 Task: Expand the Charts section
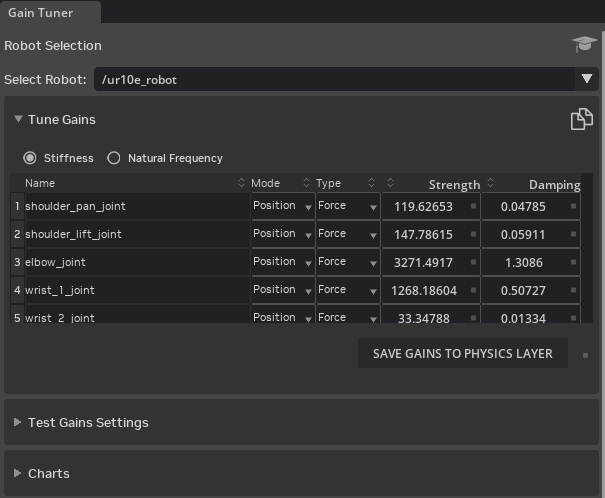click(48, 473)
